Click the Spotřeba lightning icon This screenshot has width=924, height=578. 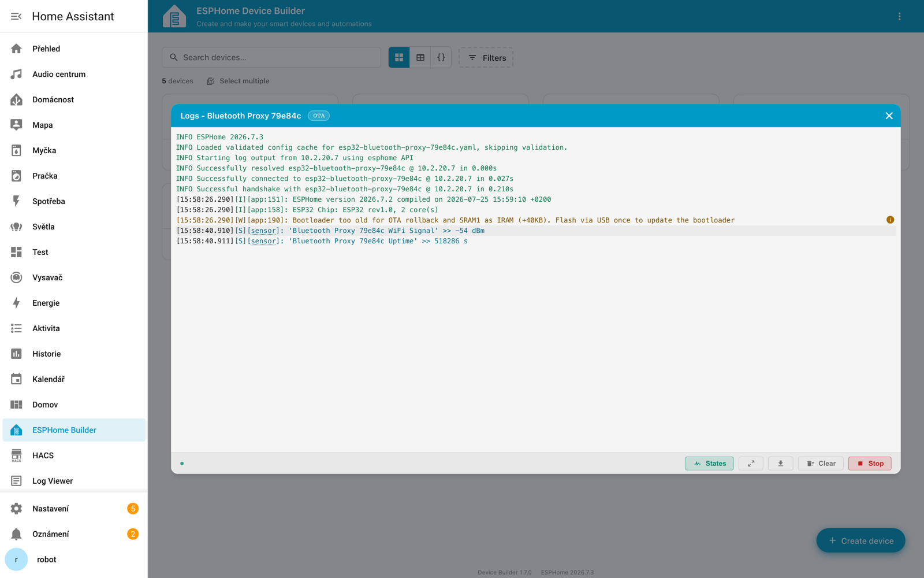[x=16, y=201]
